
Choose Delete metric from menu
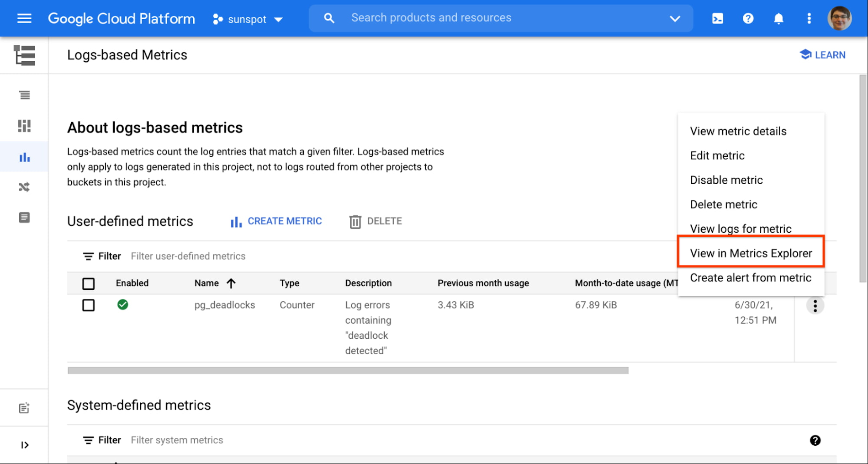751,204
